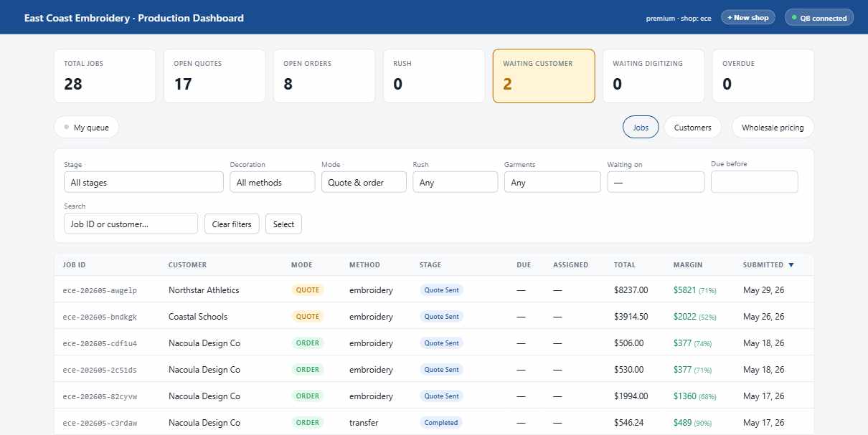The image size is (868, 435).
Task: Sort by the Due column header
Action: pos(524,265)
